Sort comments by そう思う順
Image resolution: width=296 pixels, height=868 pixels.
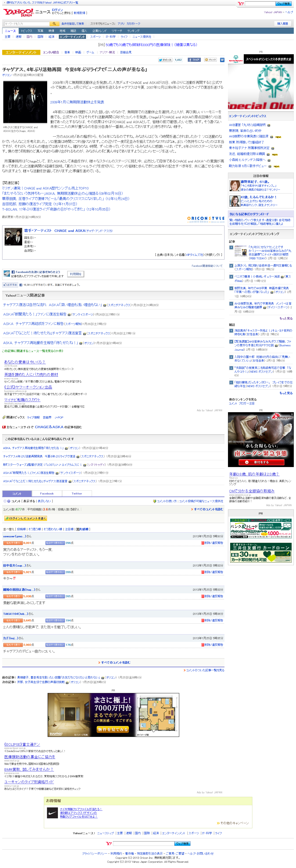(34, 529)
